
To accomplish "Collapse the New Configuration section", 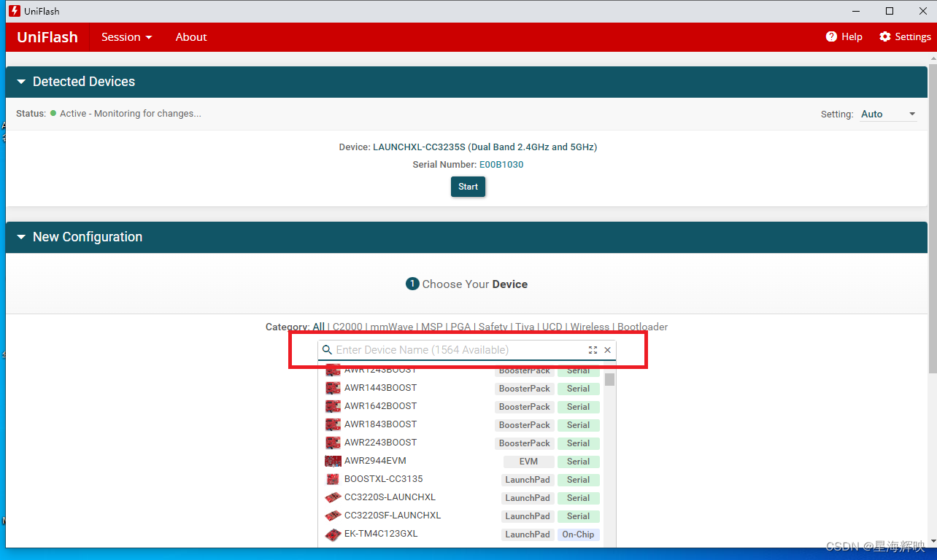I will pyautogui.click(x=21, y=237).
